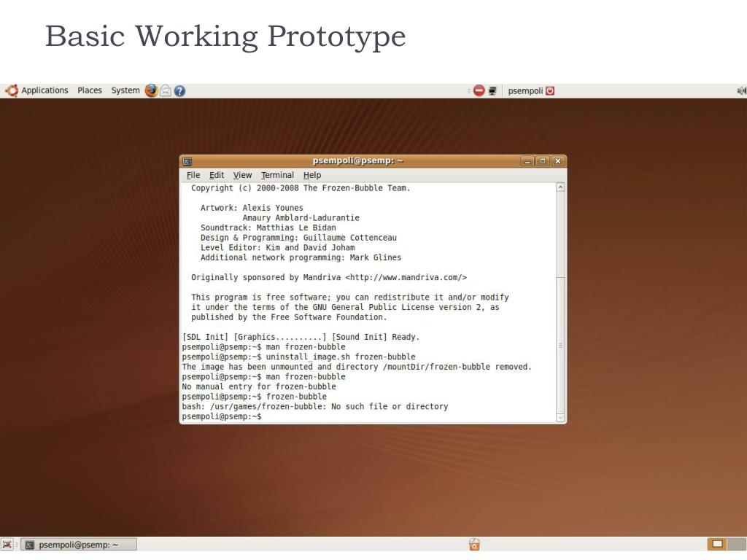Open the Terminal menu in menubar
The height and width of the screenshot is (560, 747).
tap(277, 175)
